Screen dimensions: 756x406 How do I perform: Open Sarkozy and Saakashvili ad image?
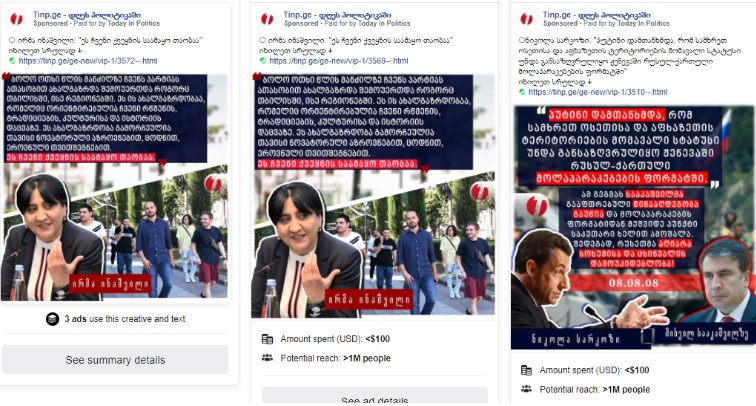633,227
